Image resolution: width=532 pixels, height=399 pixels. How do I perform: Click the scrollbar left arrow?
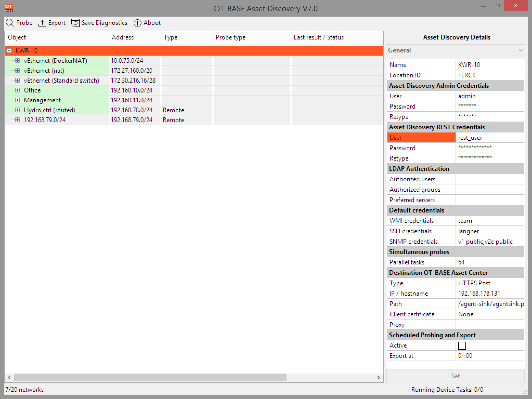(x=9, y=377)
